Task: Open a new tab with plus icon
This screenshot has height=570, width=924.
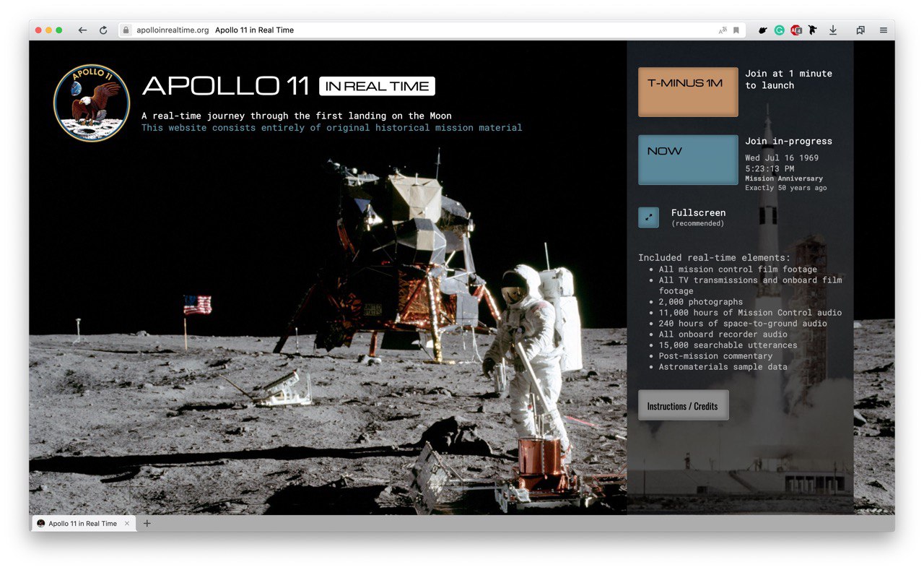Action: point(147,523)
